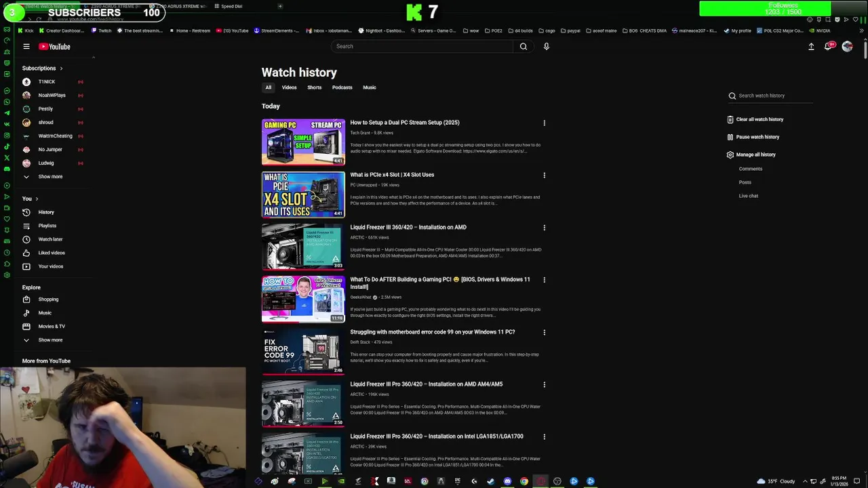Open WaitimCheating subscription channel
This screenshot has width=868, height=488.
pos(55,136)
